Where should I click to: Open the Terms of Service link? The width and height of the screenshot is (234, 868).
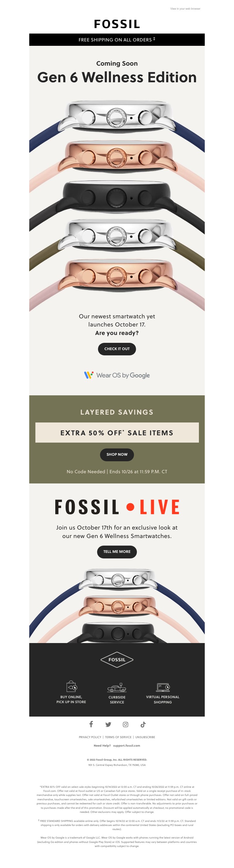point(118,737)
